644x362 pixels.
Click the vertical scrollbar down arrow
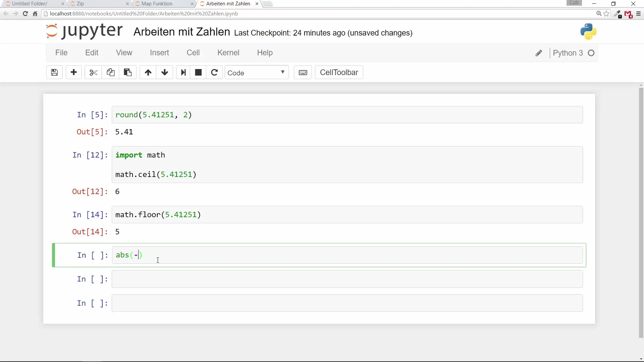[641, 359]
